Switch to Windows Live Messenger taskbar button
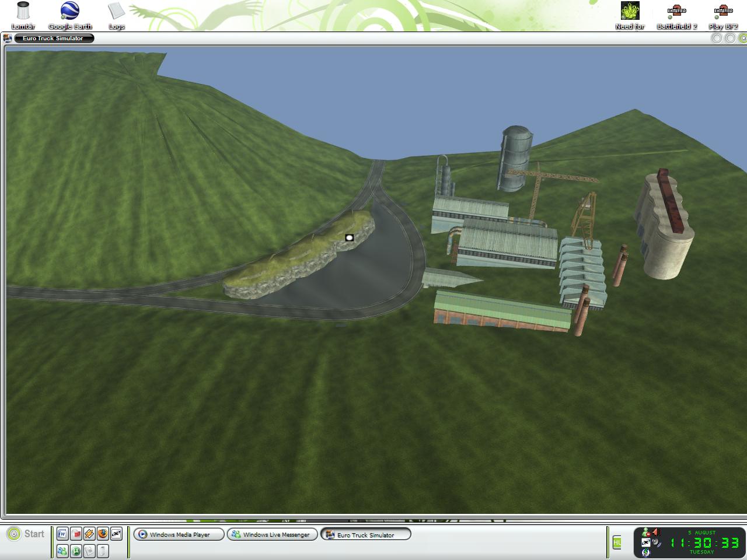Viewport: 747px width, 560px height. point(273,534)
